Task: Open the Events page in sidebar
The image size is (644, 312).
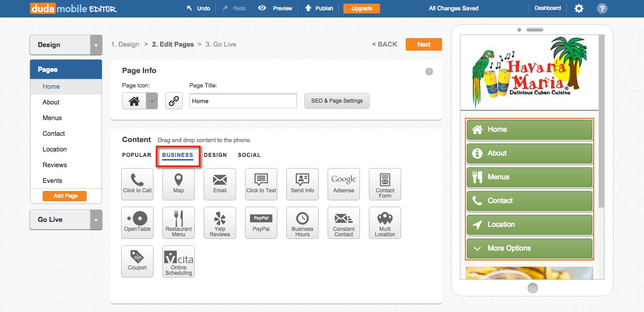Action: point(66,181)
